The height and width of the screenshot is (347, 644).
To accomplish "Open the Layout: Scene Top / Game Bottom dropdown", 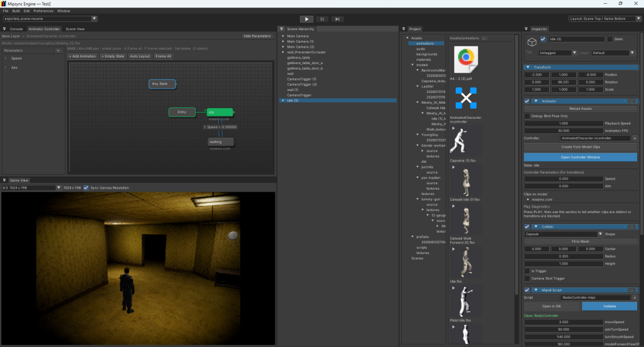I will (x=605, y=19).
